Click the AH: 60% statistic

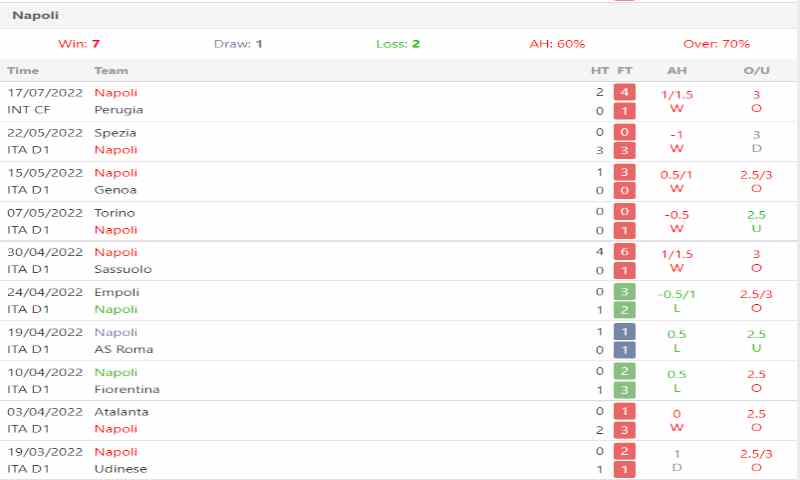[x=557, y=44]
